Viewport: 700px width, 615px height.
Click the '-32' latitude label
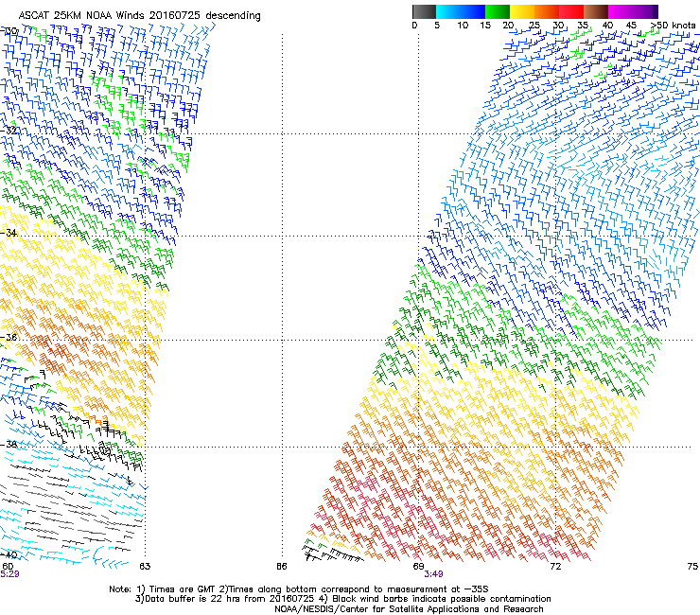(9, 131)
